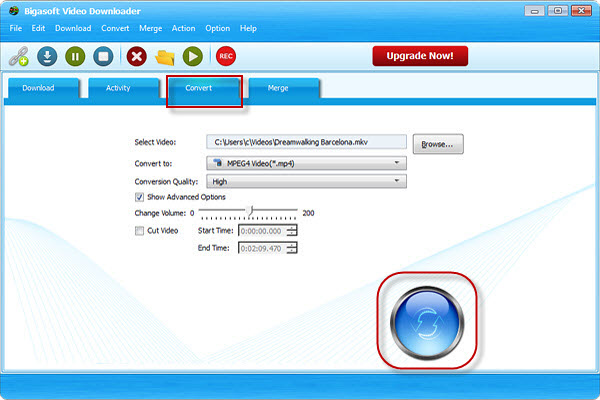Screen dimensions: 600x400
Task: Enable the Cut Video checkbox
Action: point(139,231)
